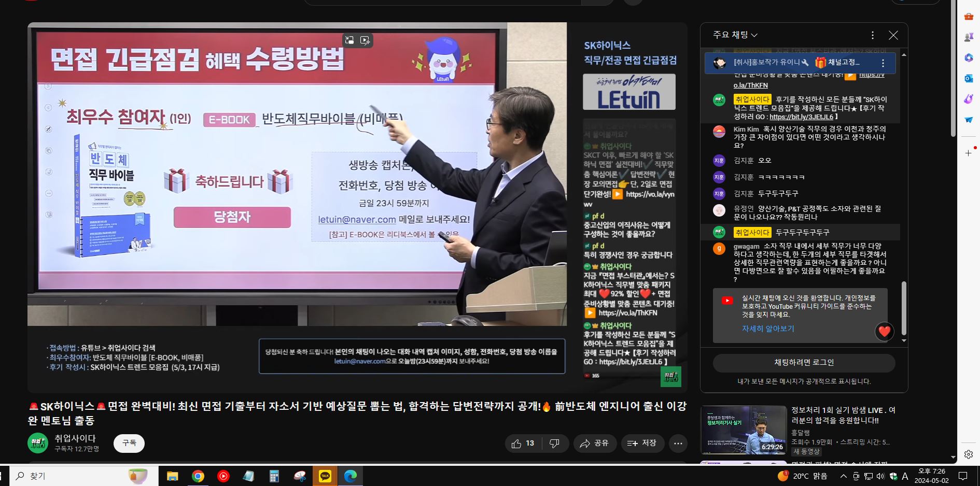Like the video with the thumbs-up icon

click(x=523, y=444)
